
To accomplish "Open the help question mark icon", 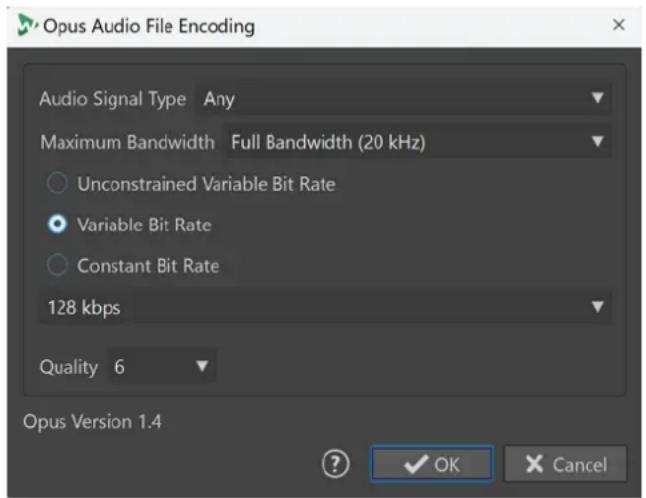I will [x=335, y=464].
